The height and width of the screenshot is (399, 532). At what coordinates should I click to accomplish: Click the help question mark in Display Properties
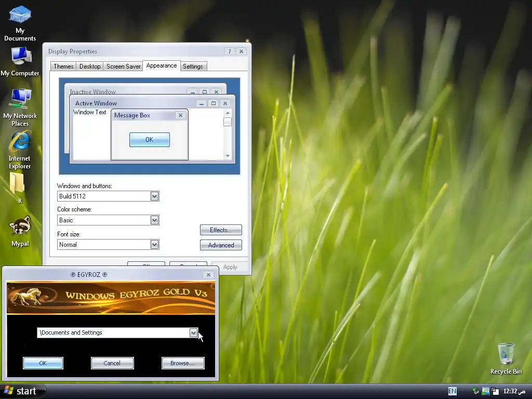pyautogui.click(x=229, y=51)
